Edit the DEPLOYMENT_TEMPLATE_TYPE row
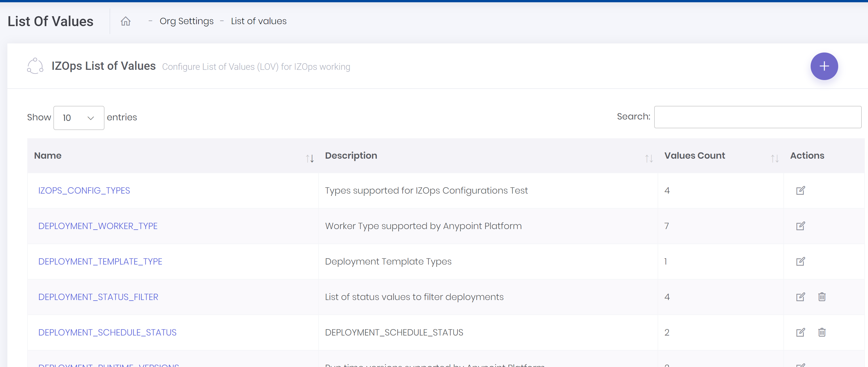 tap(800, 262)
